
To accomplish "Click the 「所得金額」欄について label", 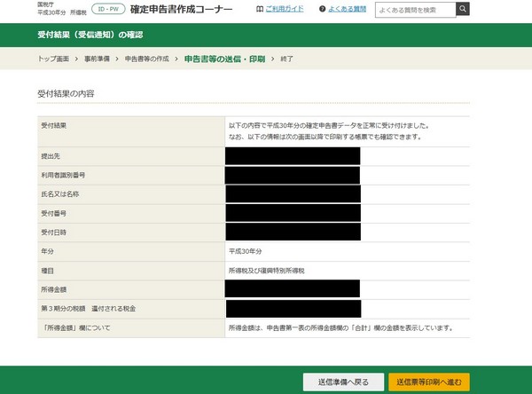I will tap(75, 327).
